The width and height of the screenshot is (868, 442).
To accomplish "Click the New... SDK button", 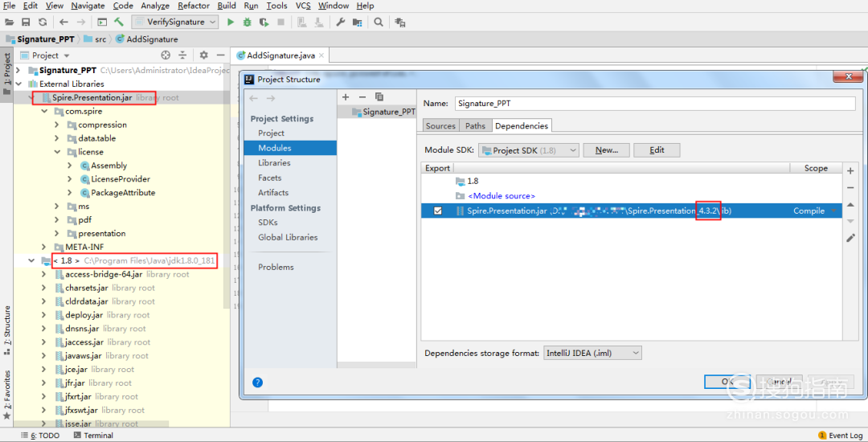I will (606, 150).
